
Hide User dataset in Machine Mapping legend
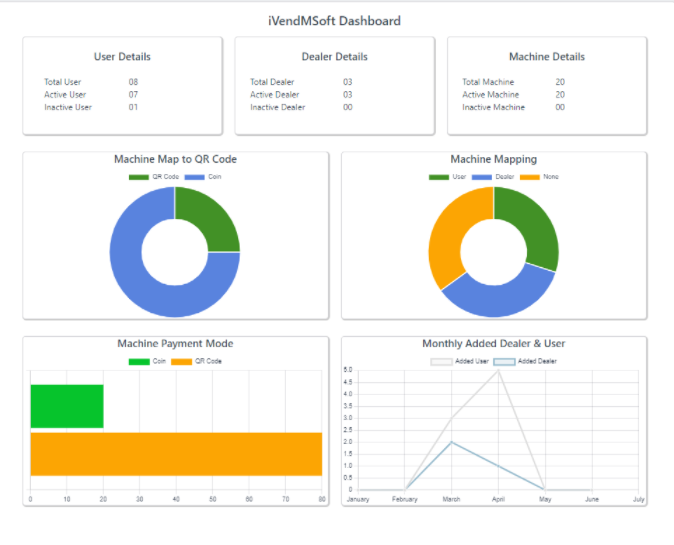(x=450, y=177)
